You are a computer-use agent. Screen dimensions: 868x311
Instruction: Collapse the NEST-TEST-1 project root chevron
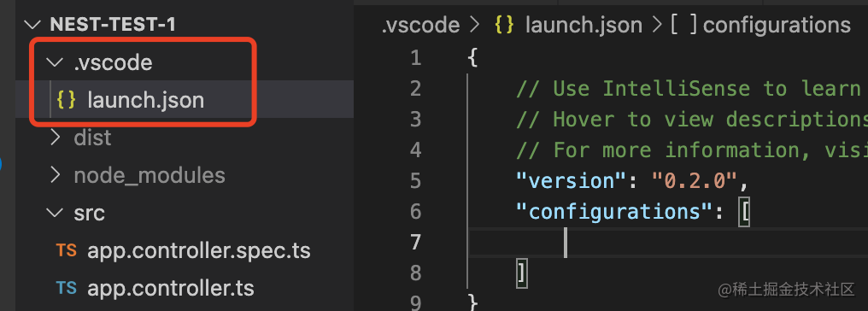click(x=34, y=24)
